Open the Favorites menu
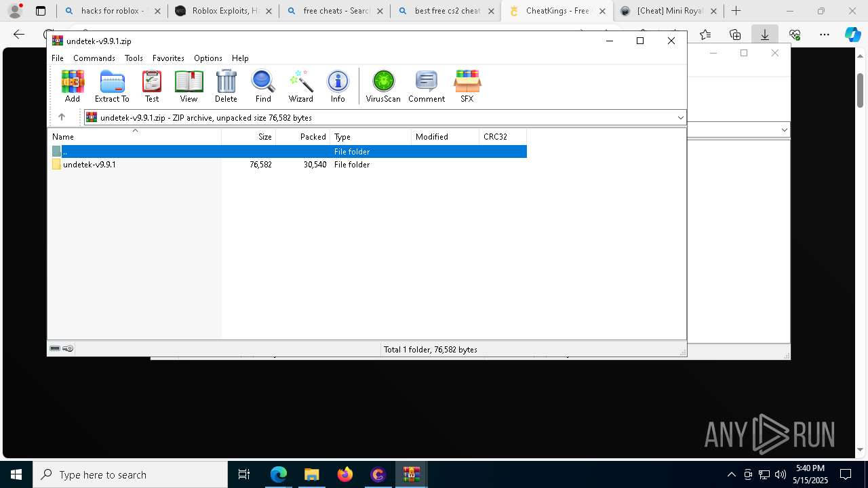 (x=168, y=58)
